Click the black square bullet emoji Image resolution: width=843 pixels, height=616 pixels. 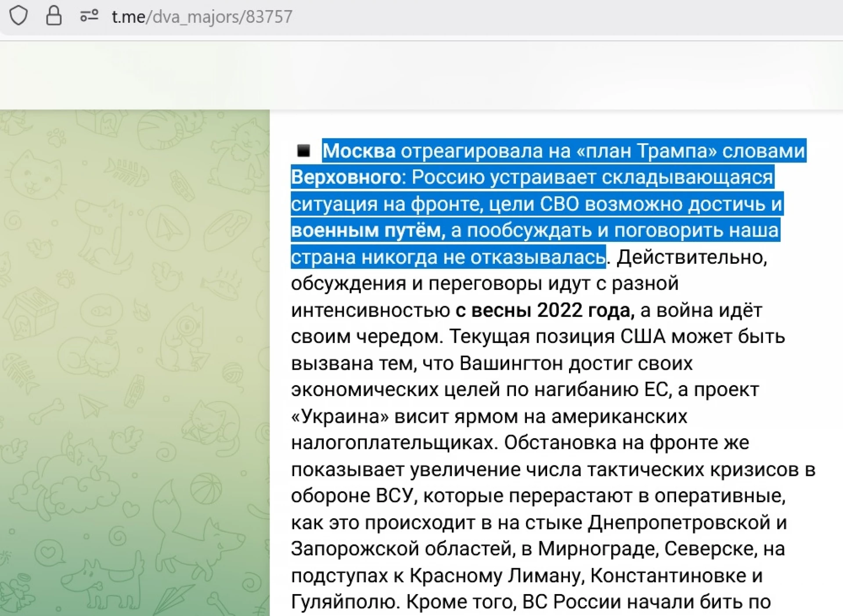tap(303, 151)
